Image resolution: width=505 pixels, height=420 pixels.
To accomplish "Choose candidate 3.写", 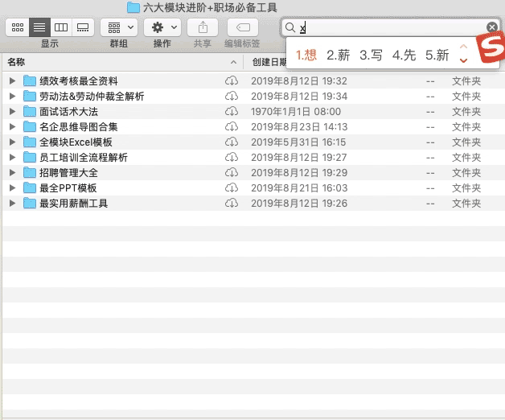I will (371, 56).
